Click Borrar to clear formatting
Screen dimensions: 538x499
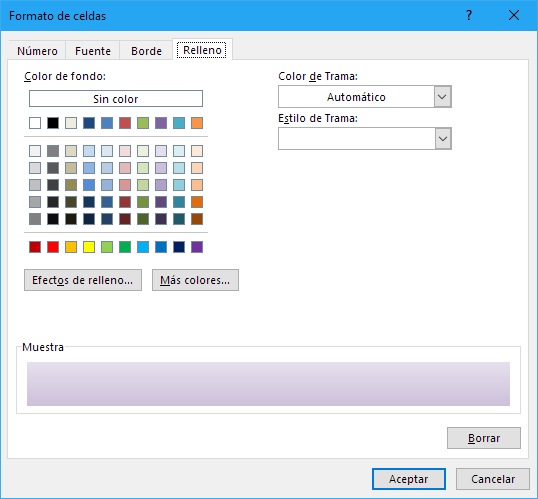(484, 438)
